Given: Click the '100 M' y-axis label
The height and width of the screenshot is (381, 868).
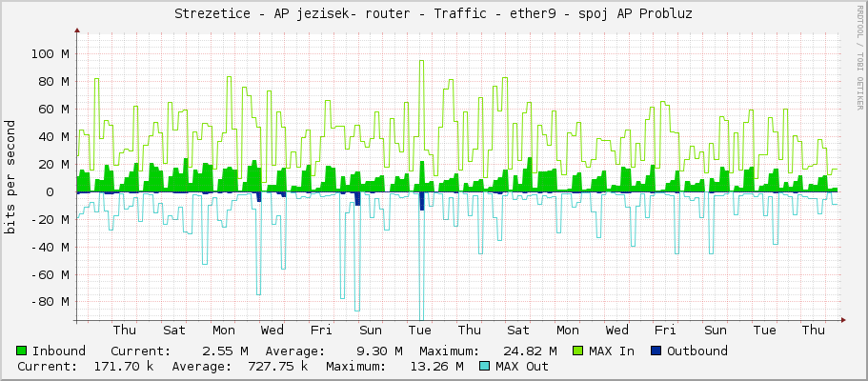Looking at the screenshot, I should [x=50, y=54].
